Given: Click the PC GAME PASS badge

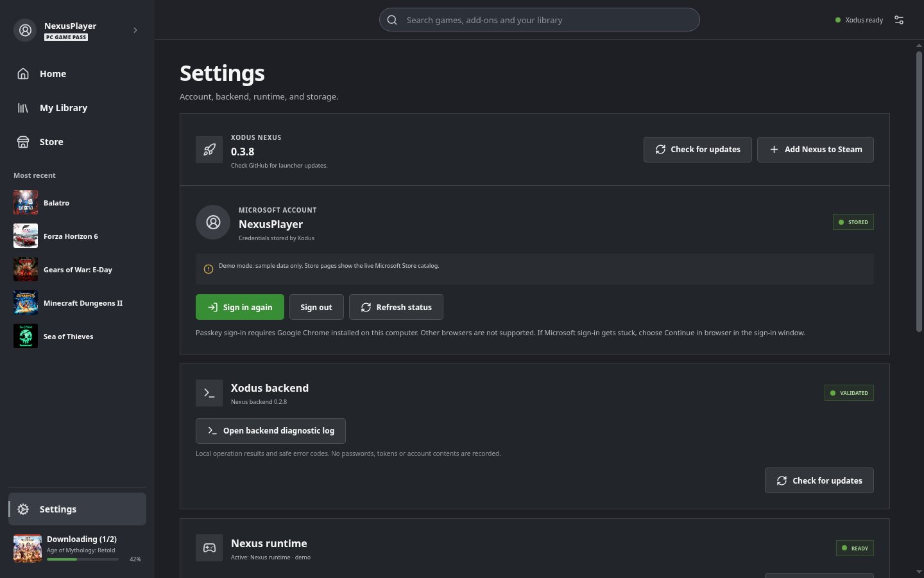Looking at the screenshot, I should click(x=66, y=37).
